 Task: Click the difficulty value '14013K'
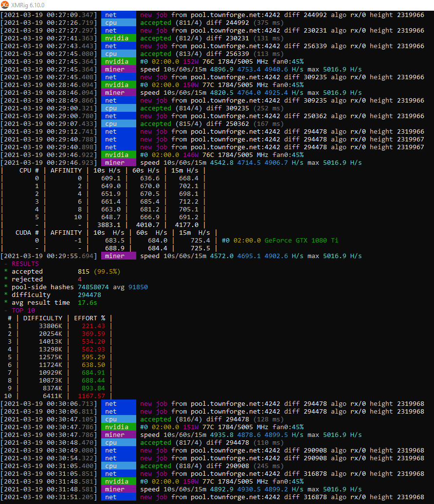coord(51,342)
